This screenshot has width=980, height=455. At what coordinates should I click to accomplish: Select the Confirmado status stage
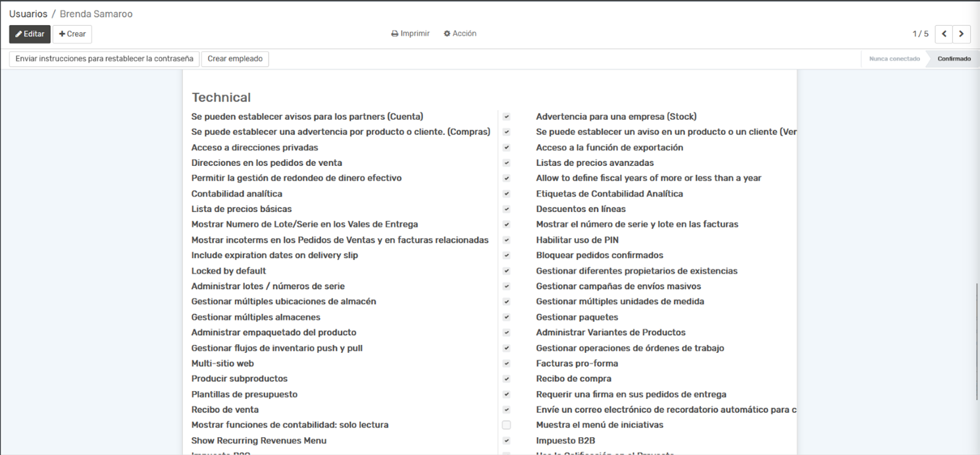coord(954,59)
